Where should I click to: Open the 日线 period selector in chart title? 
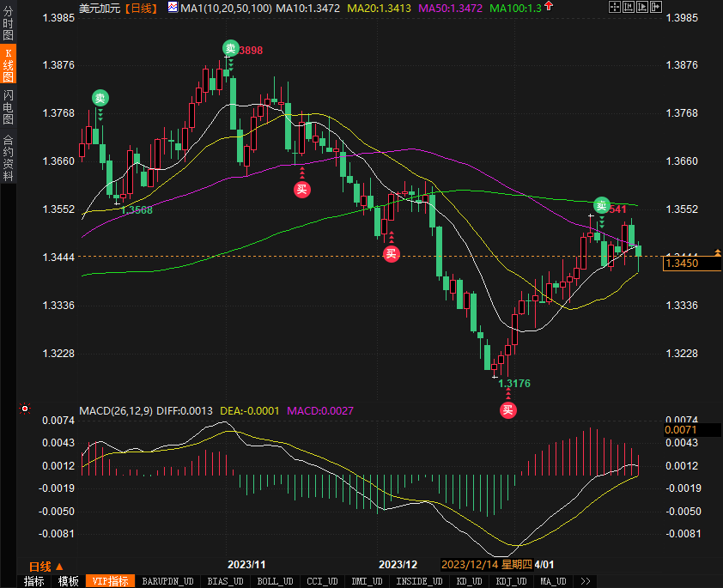pyautogui.click(x=142, y=8)
